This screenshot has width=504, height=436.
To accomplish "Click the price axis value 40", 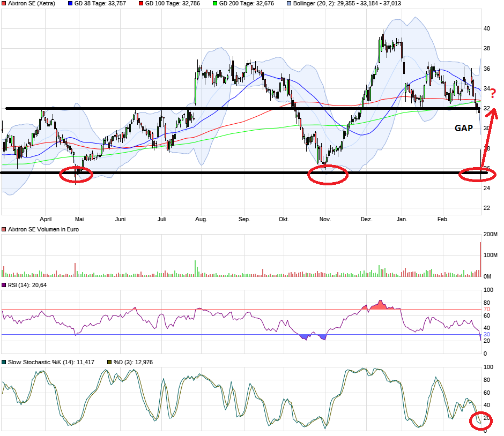I will 487,28.
